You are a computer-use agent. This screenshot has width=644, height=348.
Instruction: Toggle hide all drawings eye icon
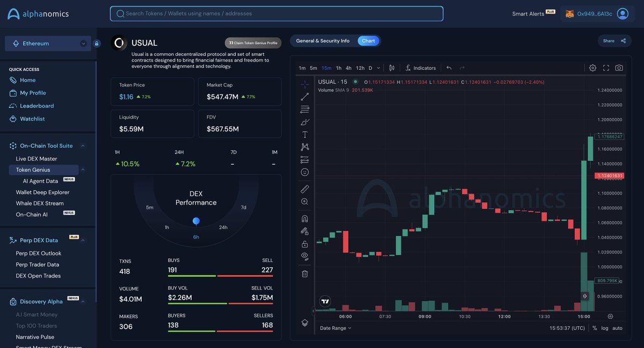(x=305, y=256)
